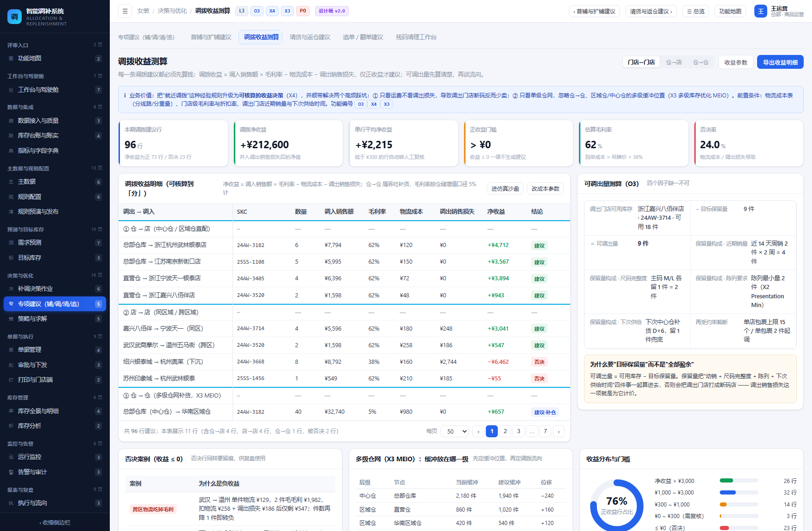
Task: Click the user avatar 王 icon
Action: (760, 11)
